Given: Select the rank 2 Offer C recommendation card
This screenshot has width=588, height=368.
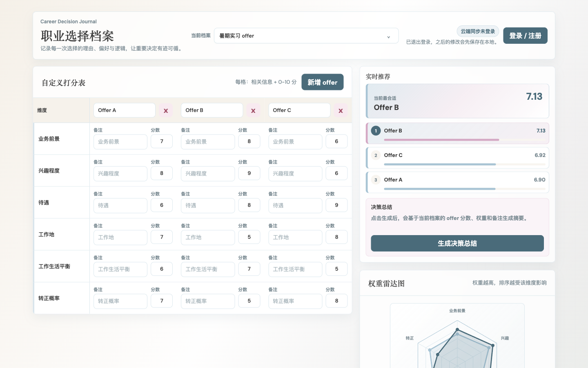Looking at the screenshot, I should tap(457, 158).
